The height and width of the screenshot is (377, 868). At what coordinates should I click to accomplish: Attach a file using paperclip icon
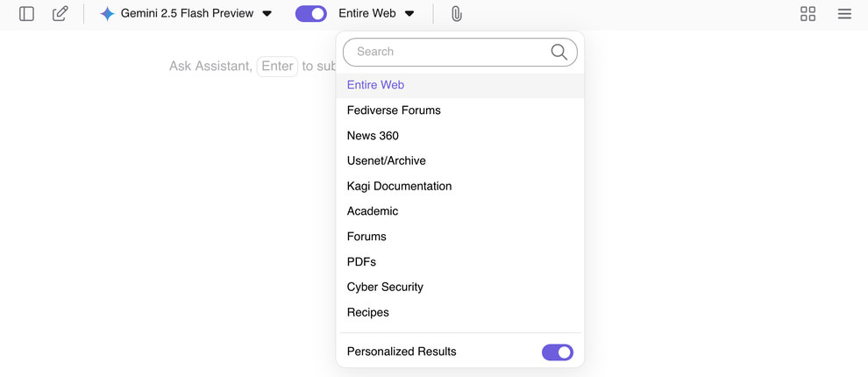[x=457, y=14]
